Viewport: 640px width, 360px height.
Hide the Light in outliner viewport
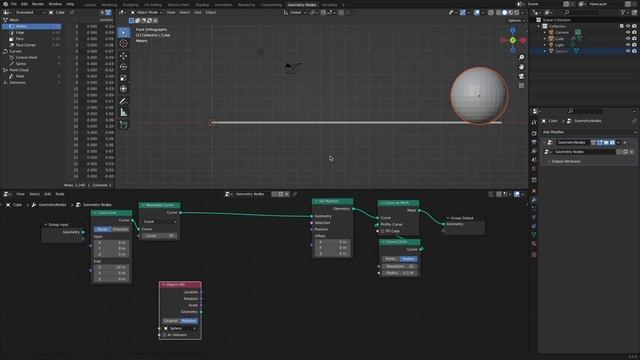628,45
